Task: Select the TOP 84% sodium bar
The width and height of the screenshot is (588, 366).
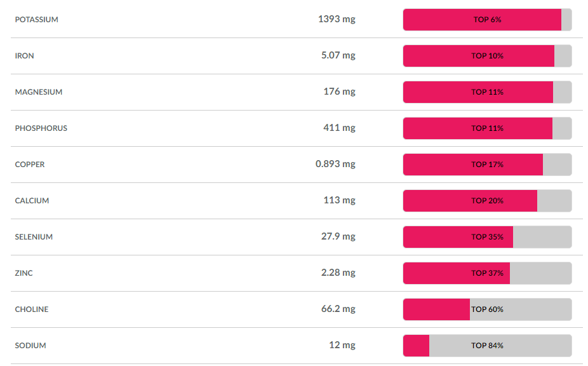Action: [x=487, y=346]
